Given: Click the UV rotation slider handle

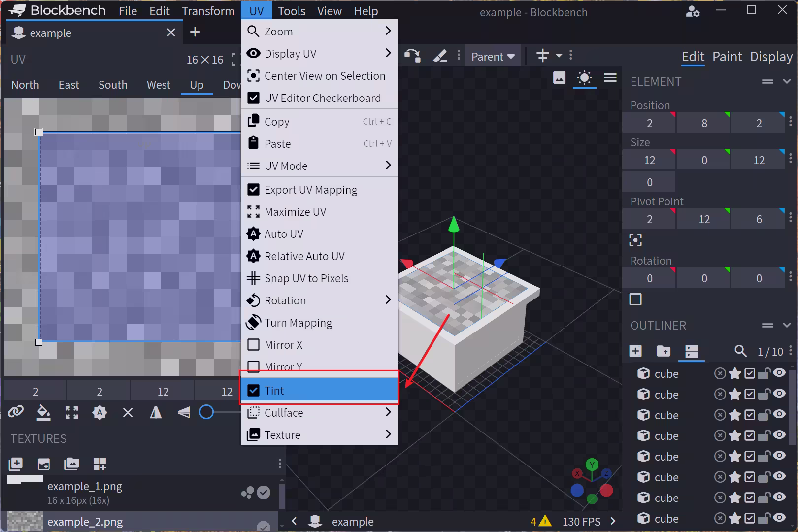Looking at the screenshot, I should pos(206,412).
